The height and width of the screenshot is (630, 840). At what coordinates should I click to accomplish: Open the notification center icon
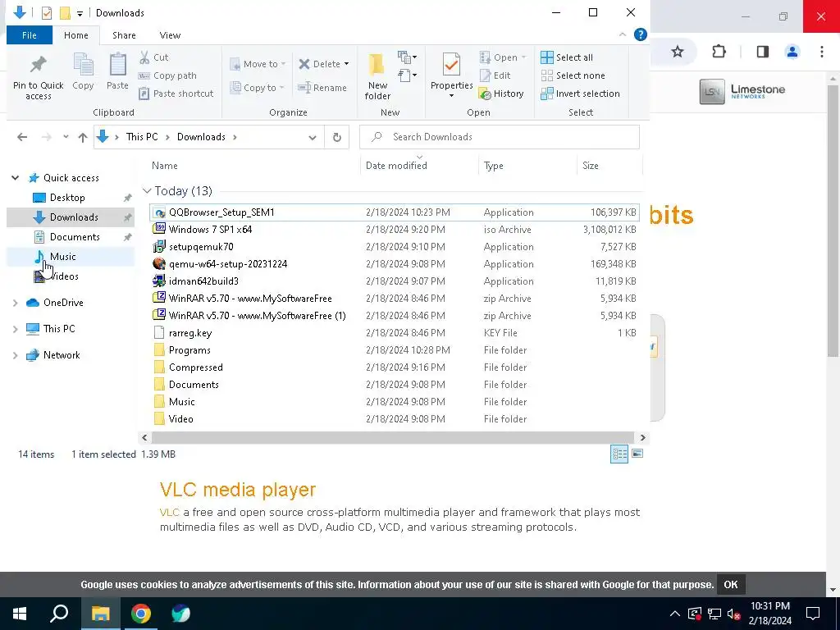[813, 614]
